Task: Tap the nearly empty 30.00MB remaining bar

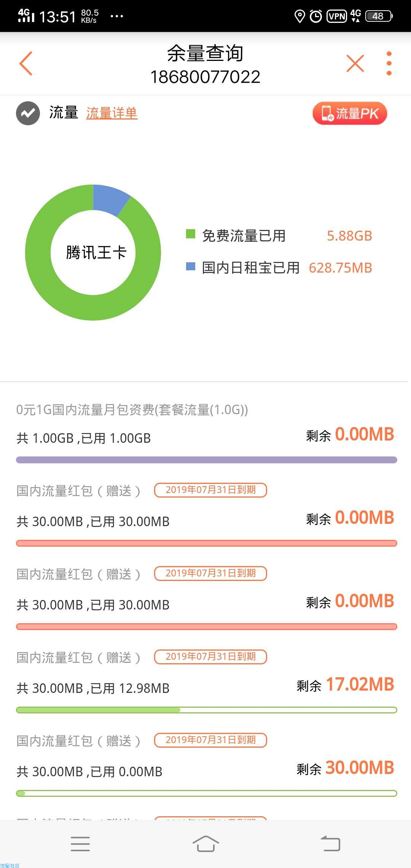Action: 207,793
